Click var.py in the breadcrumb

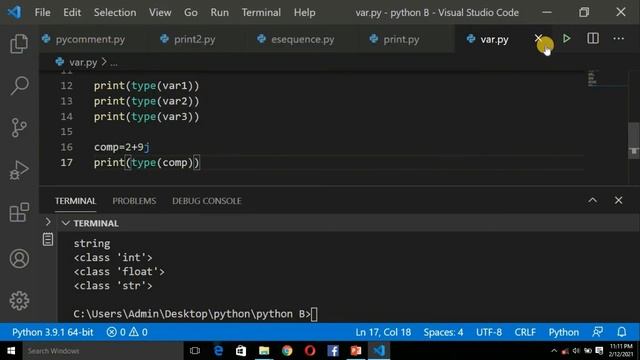tap(83, 62)
